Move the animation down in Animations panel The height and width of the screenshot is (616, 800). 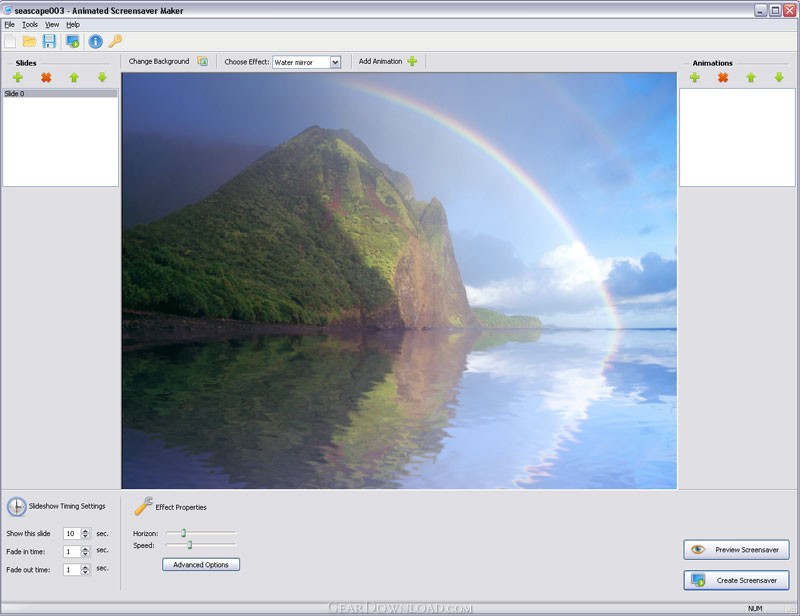tap(779, 78)
